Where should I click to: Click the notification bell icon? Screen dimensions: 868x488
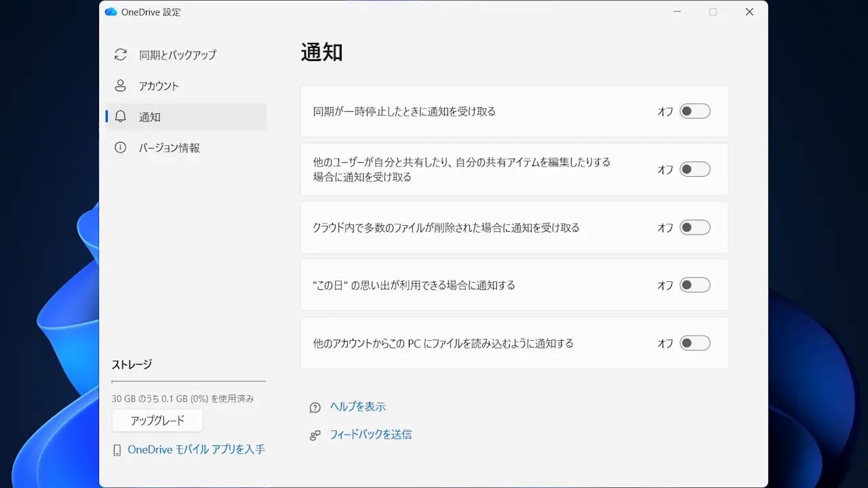[121, 117]
